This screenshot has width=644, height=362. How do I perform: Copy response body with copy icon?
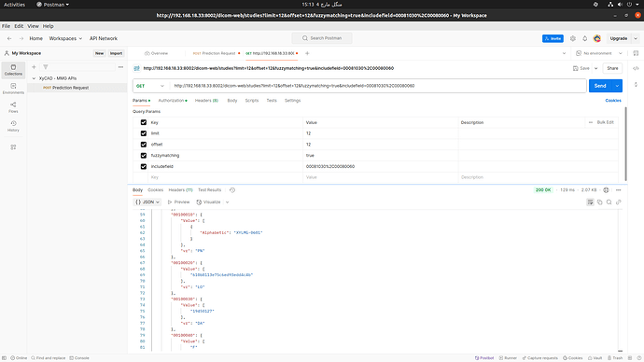pos(599,202)
